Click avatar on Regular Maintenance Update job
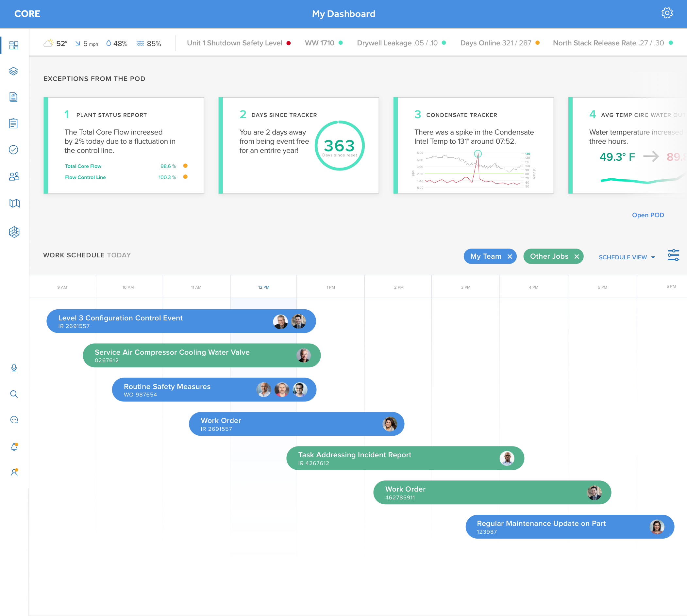Viewport: 687px width, 616px height. pyautogui.click(x=657, y=527)
